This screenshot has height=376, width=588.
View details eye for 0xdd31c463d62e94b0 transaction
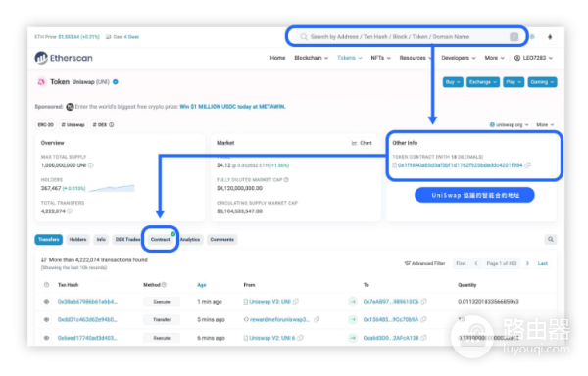tap(46, 319)
